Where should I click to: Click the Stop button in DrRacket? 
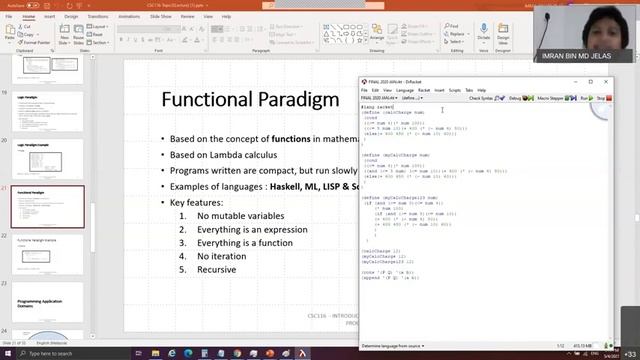pyautogui.click(x=604, y=98)
